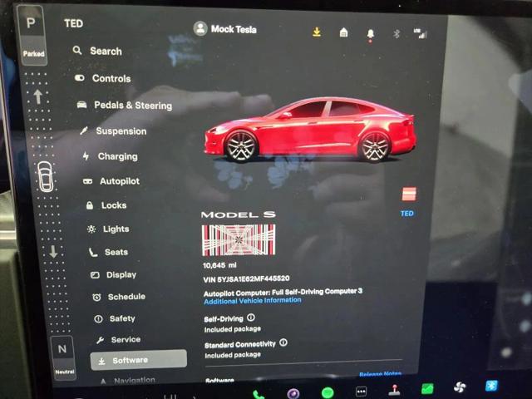Open the Charging settings
The width and height of the screenshot is (532, 399).
coord(111,156)
